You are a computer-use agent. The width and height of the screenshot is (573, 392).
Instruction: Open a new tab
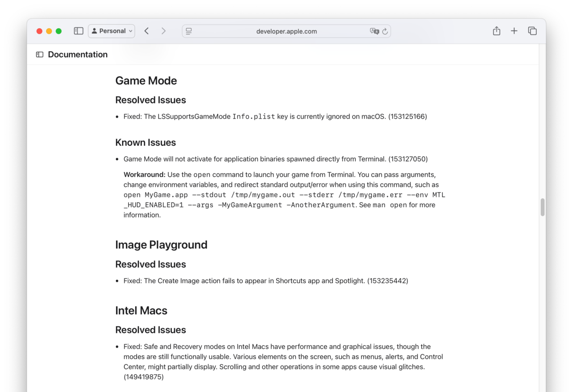pyautogui.click(x=514, y=31)
